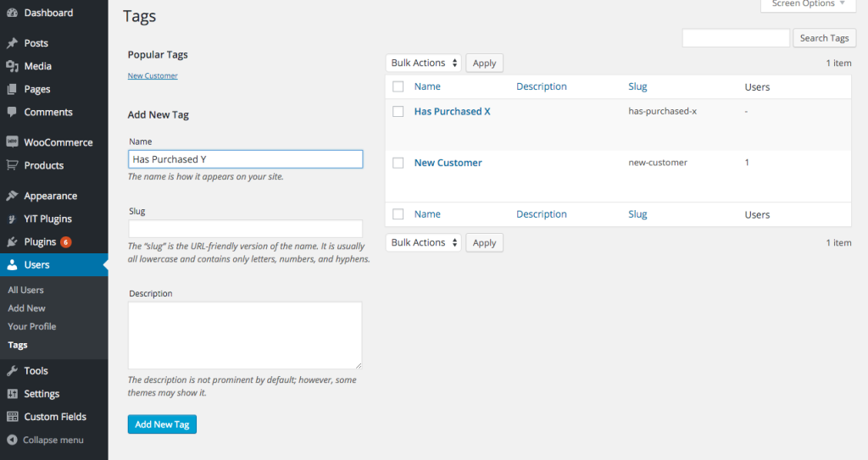Screen dimensions: 868x460
Task: Expand the Screen Options panel
Action: pyautogui.click(x=808, y=4)
